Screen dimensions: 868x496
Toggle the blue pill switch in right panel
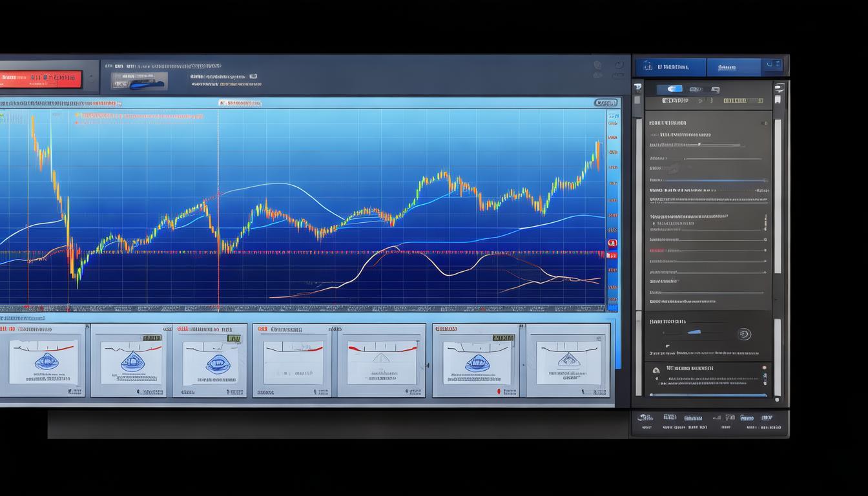pyautogui.click(x=674, y=89)
